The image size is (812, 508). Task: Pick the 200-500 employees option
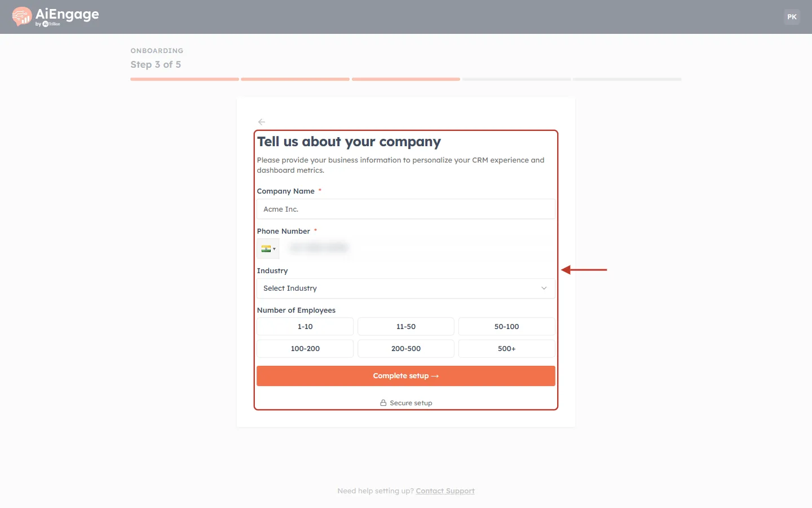tap(406, 349)
